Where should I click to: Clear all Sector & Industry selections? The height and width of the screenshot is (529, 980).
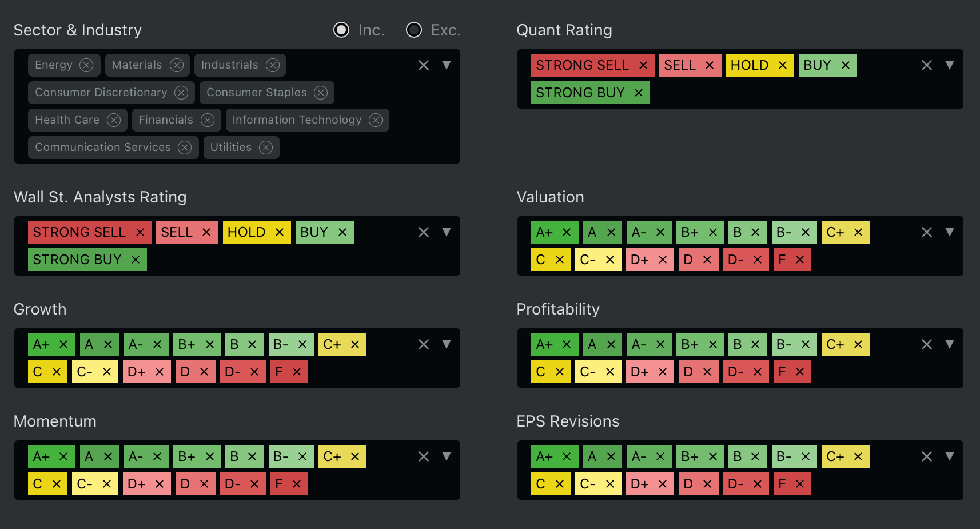point(424,65)
